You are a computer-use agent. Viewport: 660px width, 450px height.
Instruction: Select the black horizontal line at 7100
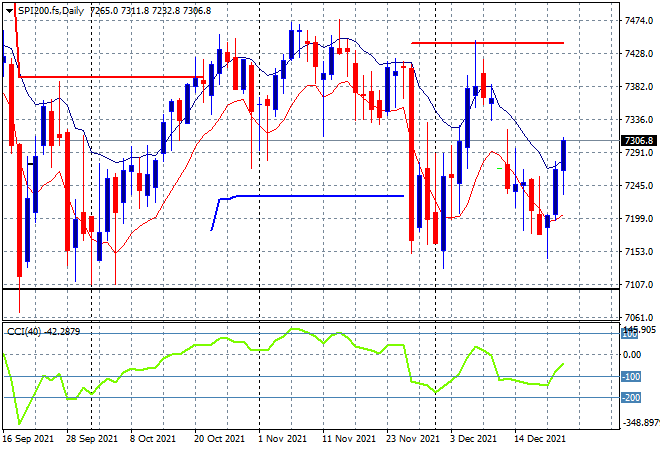(311, 289)
